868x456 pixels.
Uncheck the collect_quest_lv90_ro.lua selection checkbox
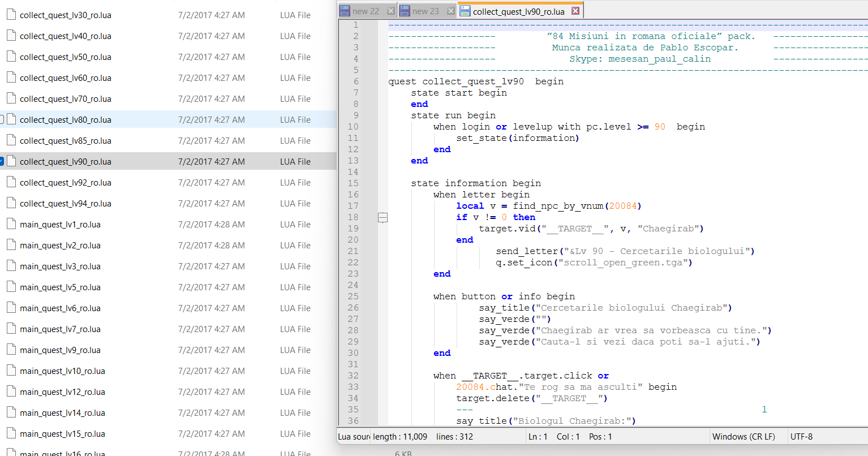pyautogui.click(x=2, y=162)
